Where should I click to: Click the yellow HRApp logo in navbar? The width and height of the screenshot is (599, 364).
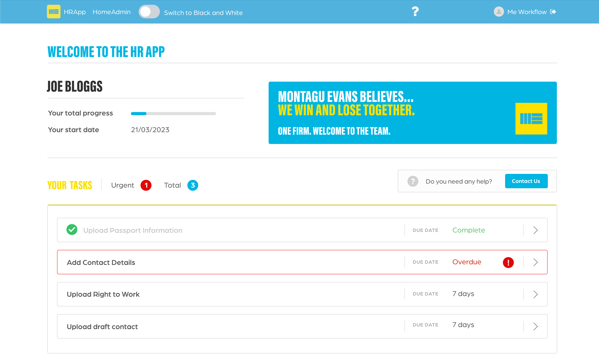coord(54,12)
